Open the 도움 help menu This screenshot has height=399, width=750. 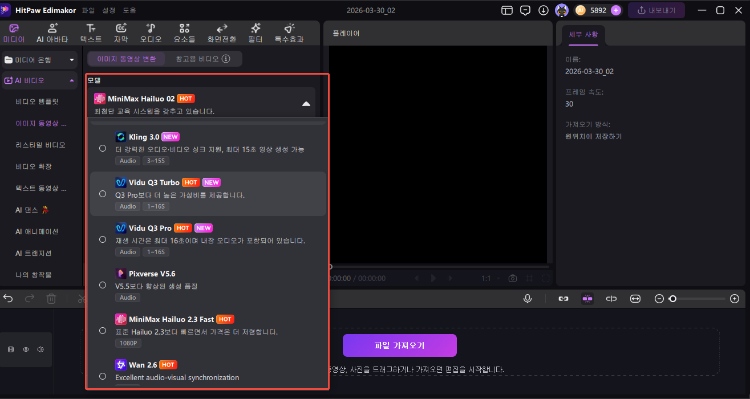129,10
